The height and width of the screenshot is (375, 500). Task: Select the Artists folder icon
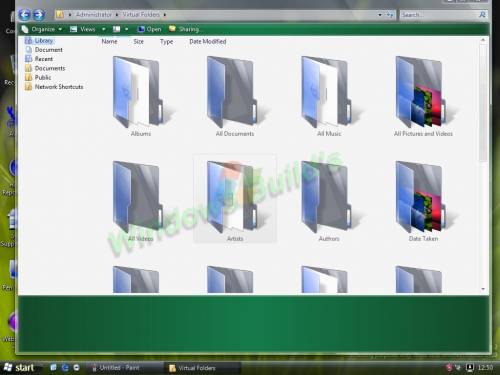[235, 201]
